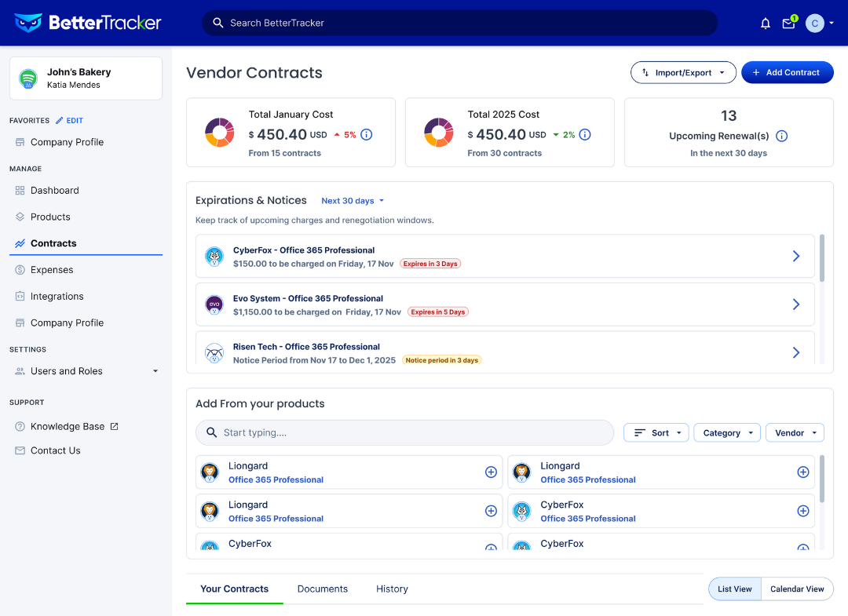Click the Expires in 5 Days badge
This screenshot has width=848, height=616.
(x=438, y=312)
